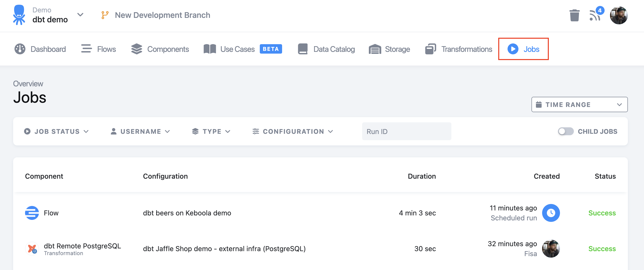The width and height of the screenshot is (644, 270).
Task: Click the git branch icon
Action: tap(105, 15)
